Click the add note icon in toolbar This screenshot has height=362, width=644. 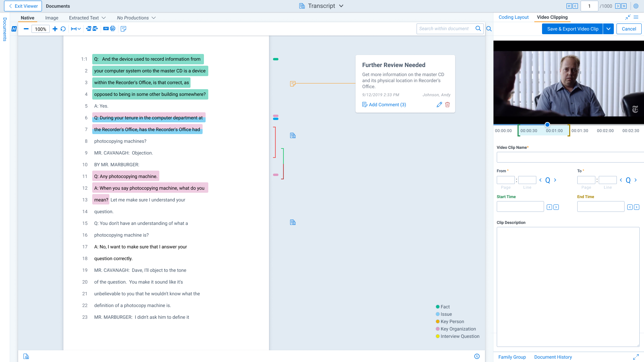[123, 29]
